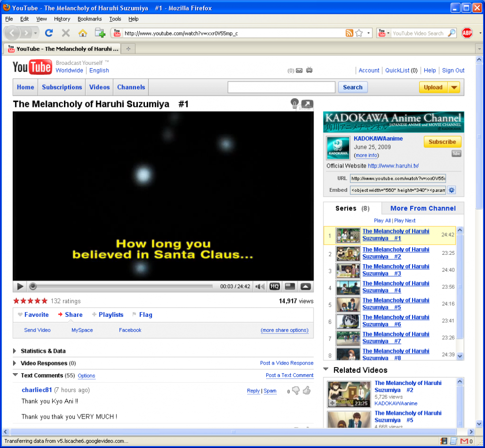The image size is (485, 448).
Task: Open The Melancholy of Haruhi Suzumiya #6 link
Action: click(x=395, y=321)
